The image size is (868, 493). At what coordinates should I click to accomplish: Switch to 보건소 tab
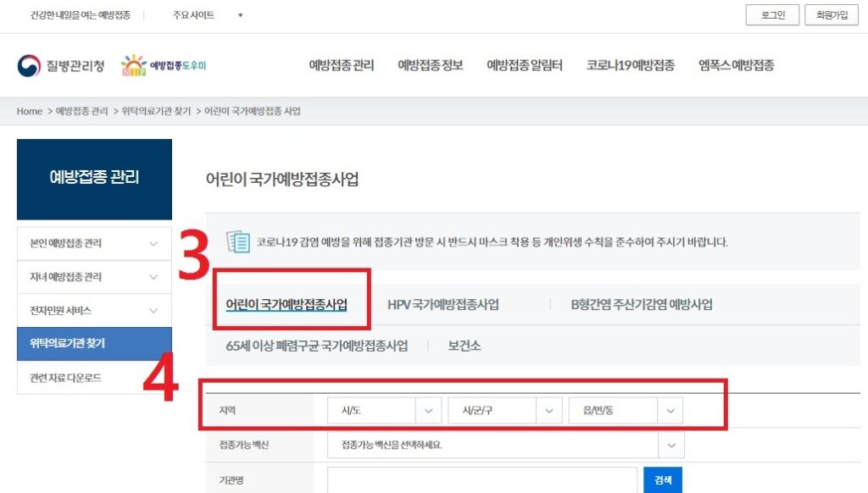464,346
